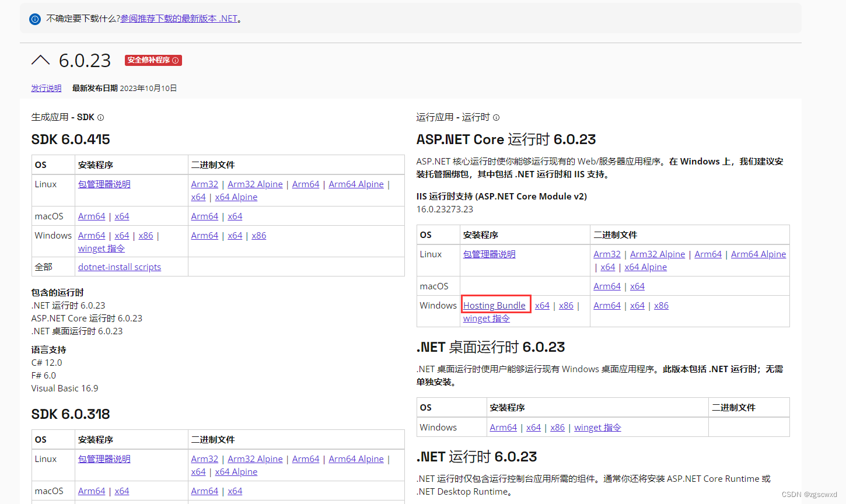Viewport: 846px width, 504px height.
Task: Download ASP.NET Core Windows x86 binary
Action: [662, 305]
